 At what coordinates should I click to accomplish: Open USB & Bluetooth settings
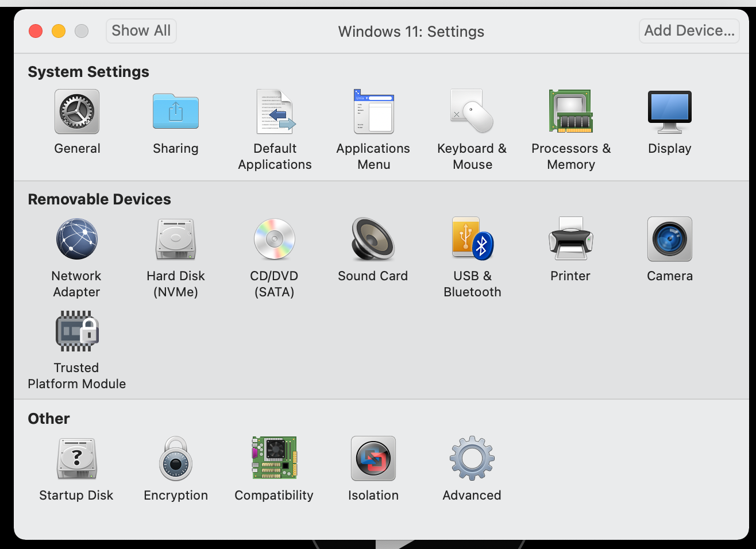tap(472, 239)
